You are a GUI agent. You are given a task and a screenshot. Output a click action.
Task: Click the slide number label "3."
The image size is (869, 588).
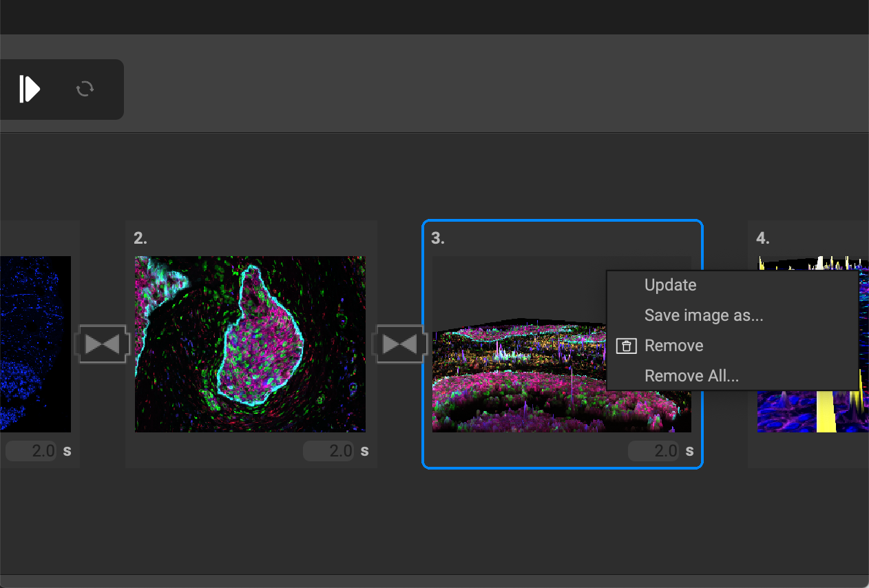pyautogui.click(x=438, y=238)
